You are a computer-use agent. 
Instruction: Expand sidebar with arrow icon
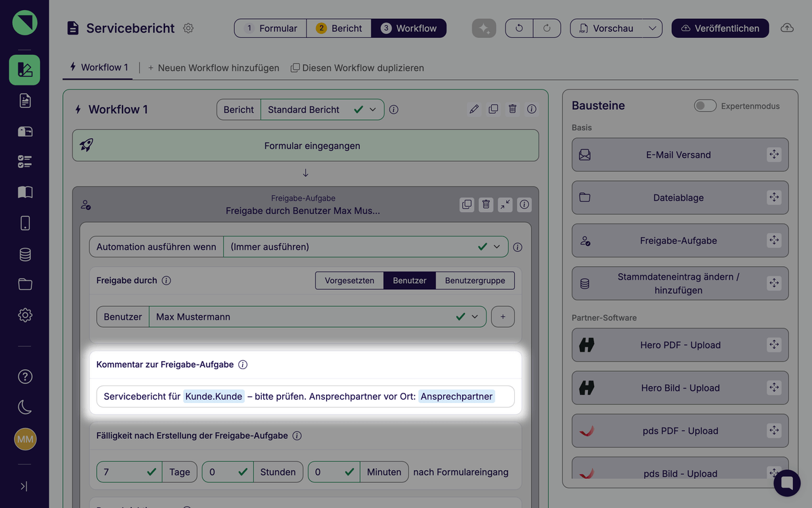coord(24,486)
